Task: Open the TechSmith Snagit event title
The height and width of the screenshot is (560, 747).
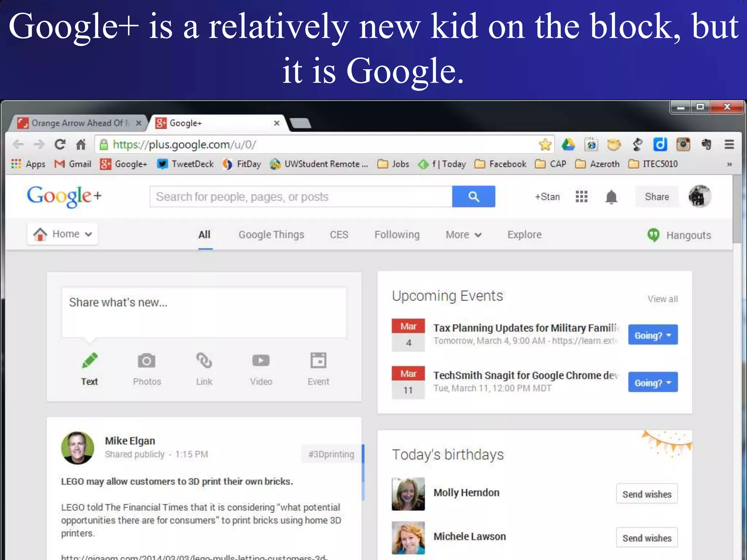Action: coord(526,375)
